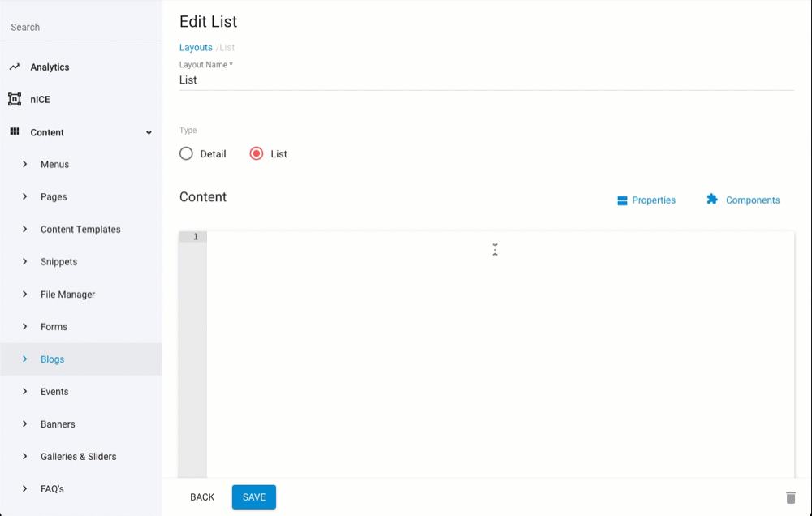The height and width of the screenshot is (516, 812).
Task: Focus the sidebar Search field
Action: (81, 27)
